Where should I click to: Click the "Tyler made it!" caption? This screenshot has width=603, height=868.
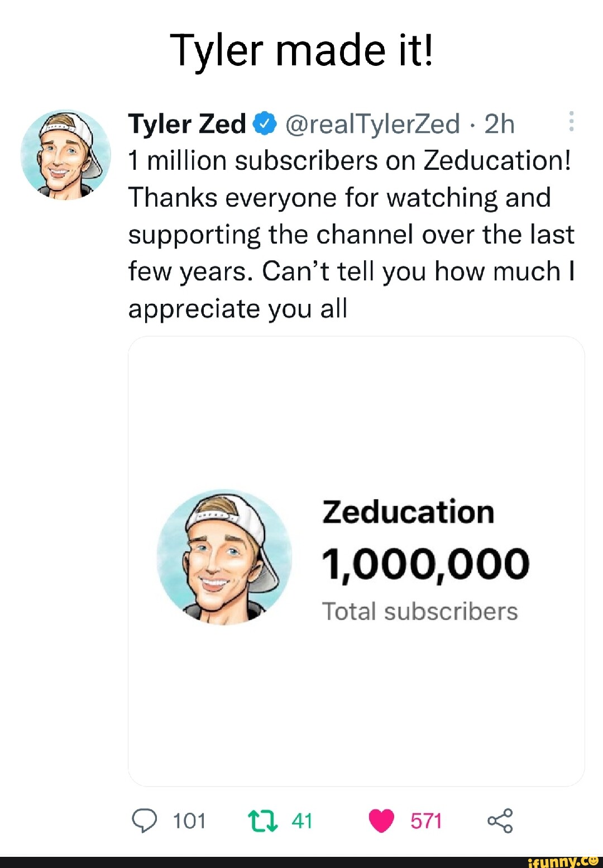[x=301, y=50]
